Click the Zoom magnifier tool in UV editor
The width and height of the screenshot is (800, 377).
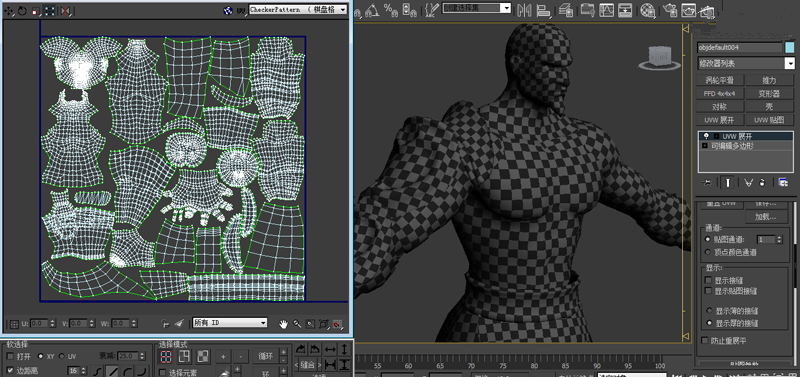[296, 323]
